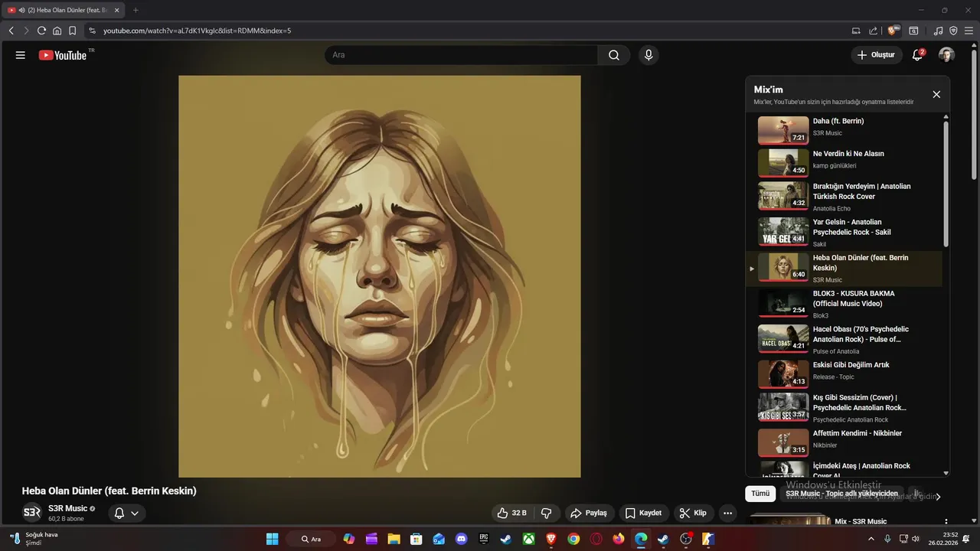Screen dimensions: 980x551
Task: Play Kış Gibi Sessizim (Cover)
Action: pos(844,408)
